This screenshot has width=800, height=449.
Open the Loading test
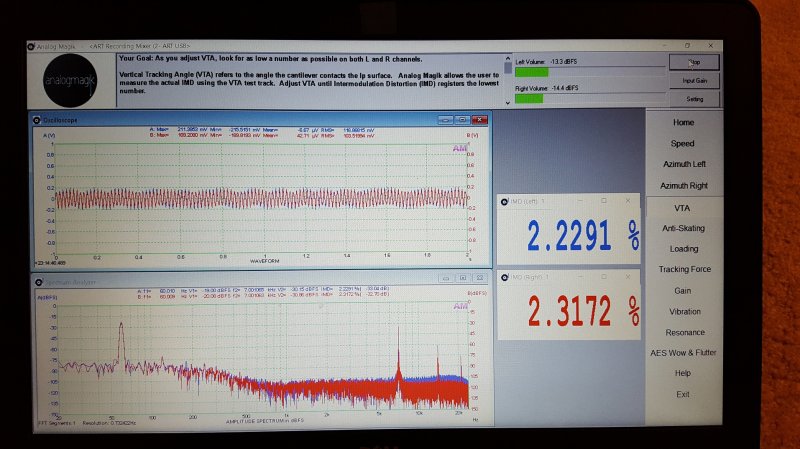(x=684, y=249)
